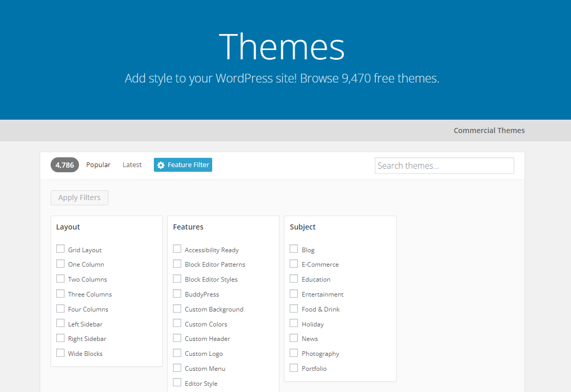Check the One Column layout option

tap(60, 264)
